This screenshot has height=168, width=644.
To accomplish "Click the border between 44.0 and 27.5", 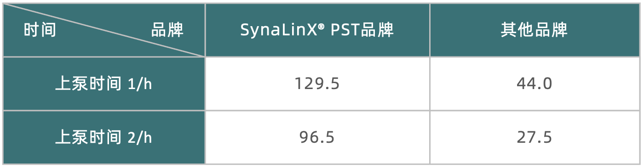I will click(535, 111).
